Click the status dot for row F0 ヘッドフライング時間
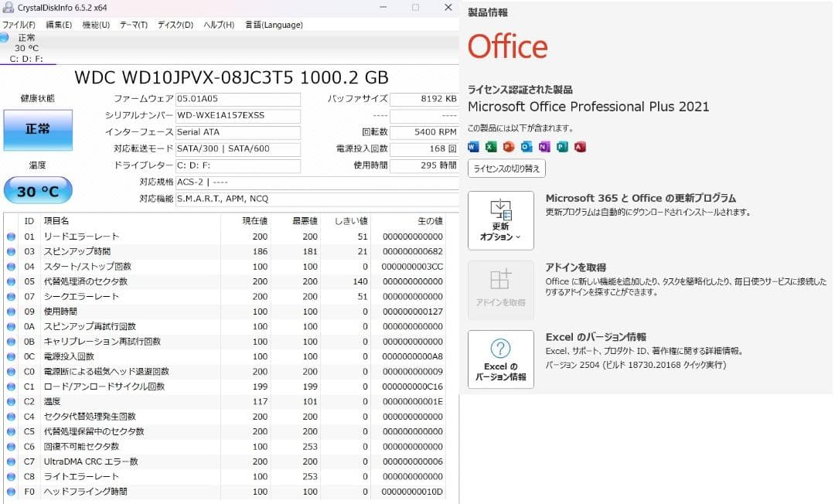Viewport: 835px width, 504px height. coord(11,492)
